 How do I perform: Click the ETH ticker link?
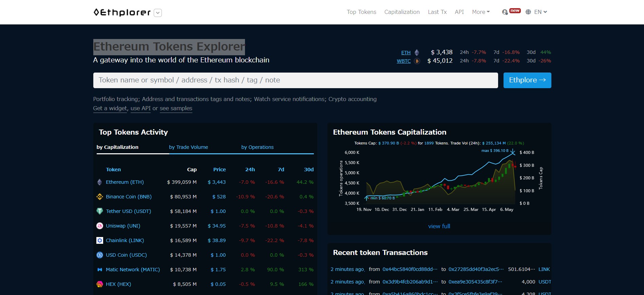406,53
